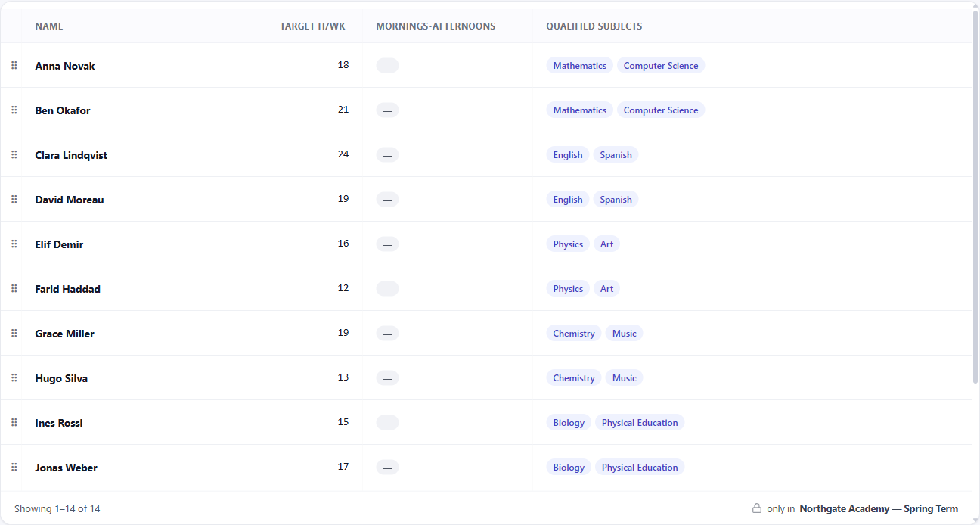This screenshot has width=980, height=525.
Task: Click Elif Demir's Physics tag
Action: 568,244
